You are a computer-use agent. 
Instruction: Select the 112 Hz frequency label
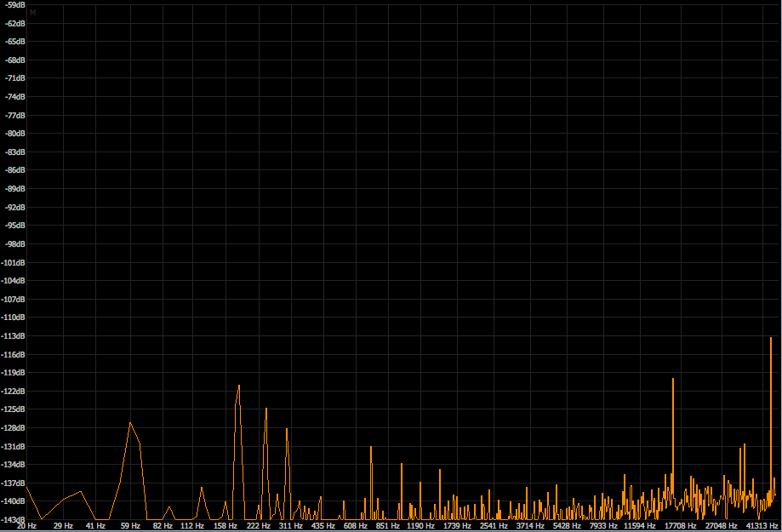tap(192, 525)
